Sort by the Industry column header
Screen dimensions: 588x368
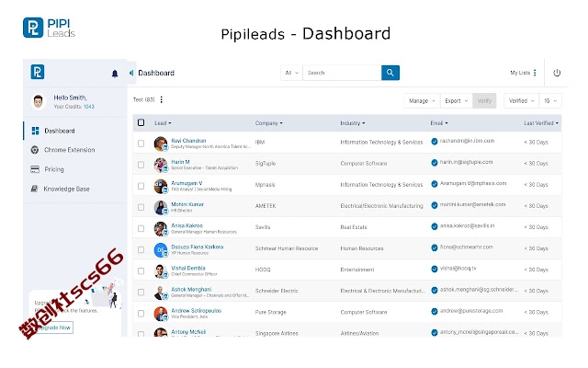pos(353,123)
